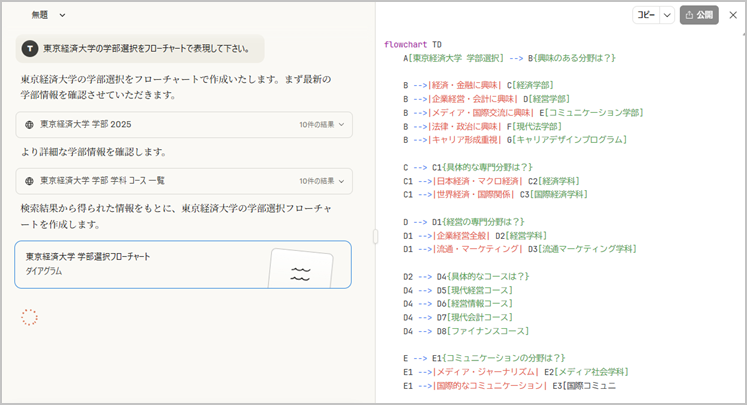Click the globe icon beside 東京経済大学 学部 2025
The height and width of the screenshot is (405, 747).
30,125
